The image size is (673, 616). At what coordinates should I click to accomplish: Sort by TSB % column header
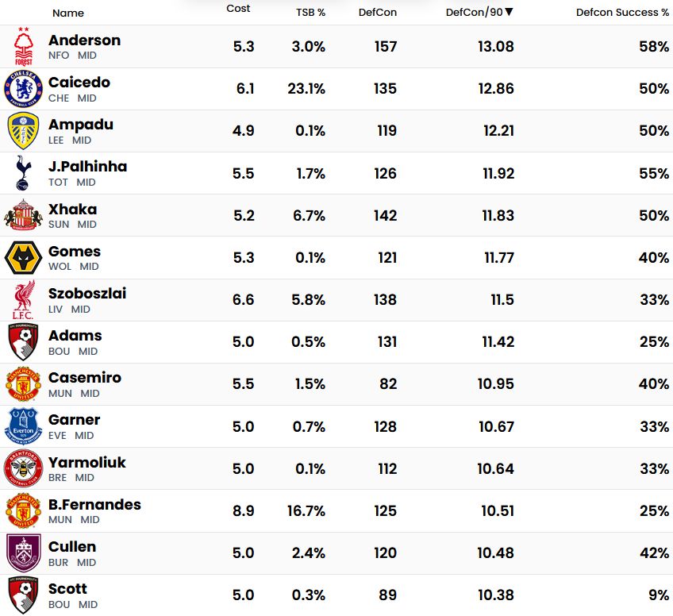click(x=310, y=13)
